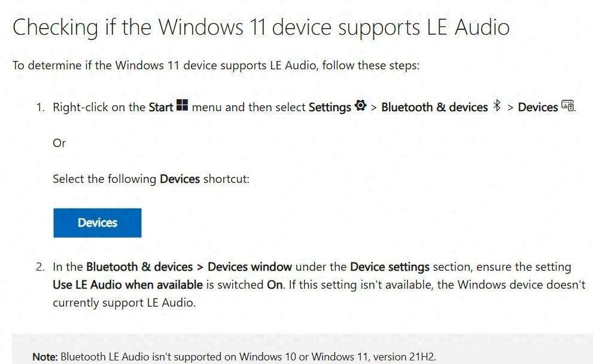
Task: Click bold Devices window text in step 2
Action: click(x=250, y=267)
